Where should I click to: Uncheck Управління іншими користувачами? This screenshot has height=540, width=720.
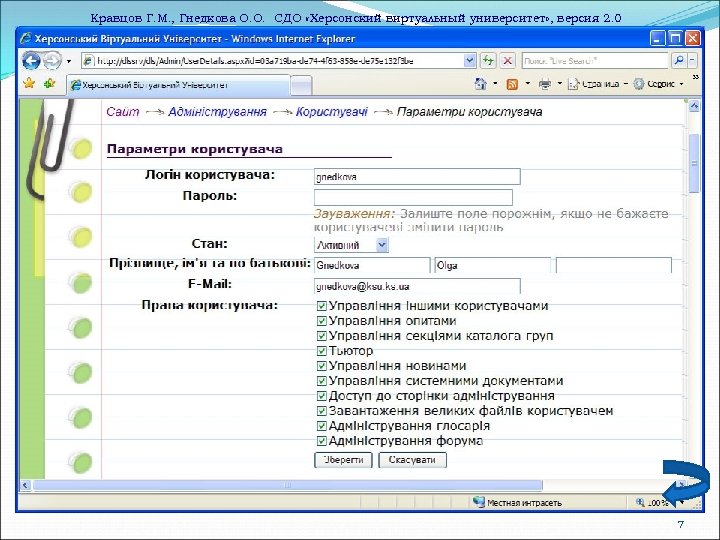322,306
